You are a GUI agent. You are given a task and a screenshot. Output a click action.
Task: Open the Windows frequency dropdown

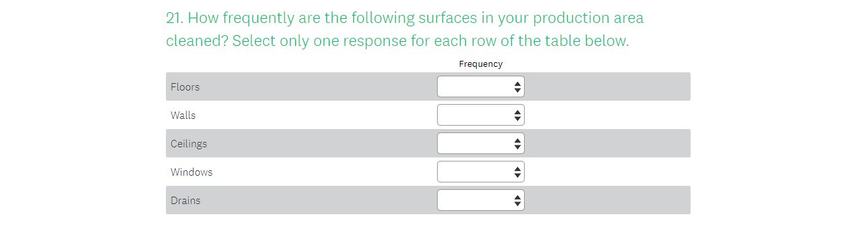(x=480, y=172)
